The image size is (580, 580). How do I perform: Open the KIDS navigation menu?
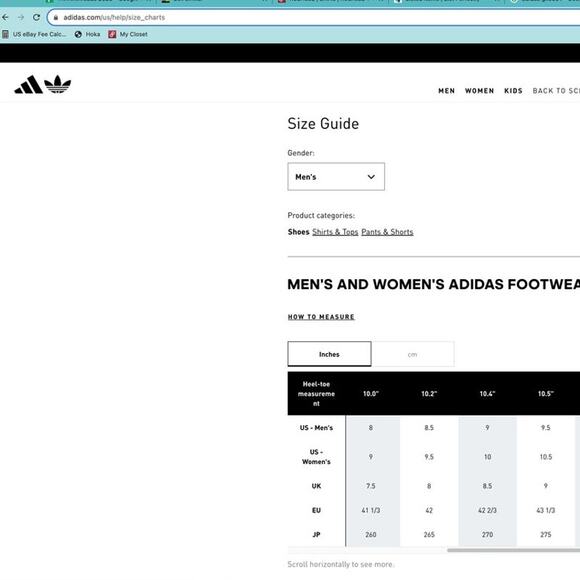click(513, 91)
